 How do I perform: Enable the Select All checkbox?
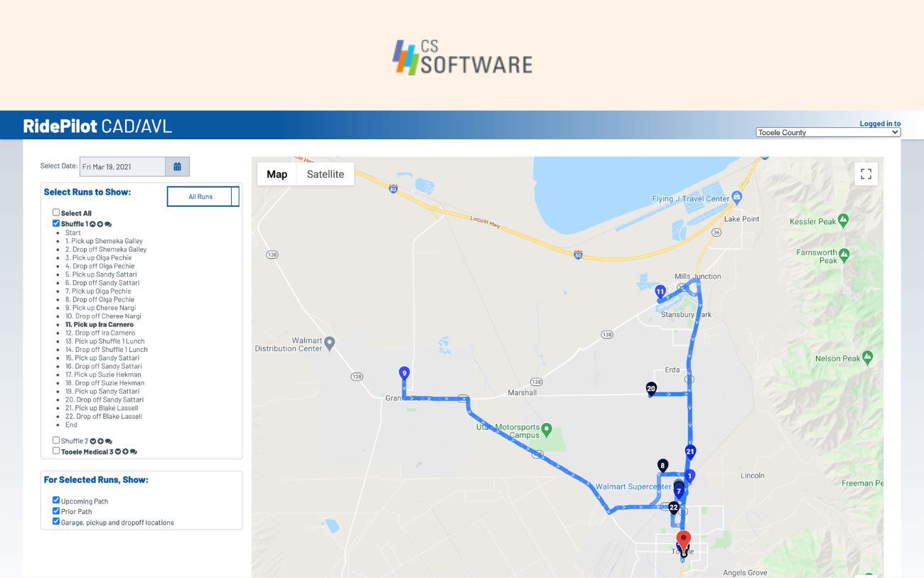tap(55, 212)
